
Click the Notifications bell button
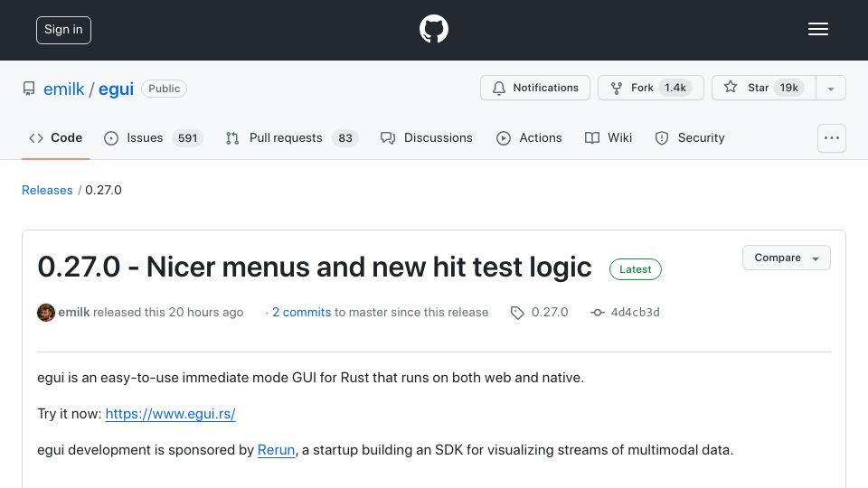(535, 88)
